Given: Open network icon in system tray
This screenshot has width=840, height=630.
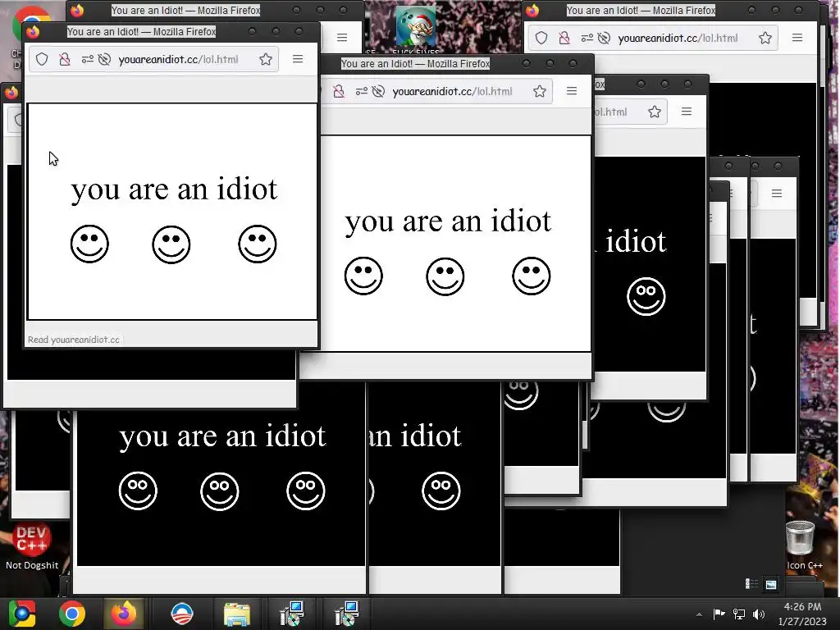Looking at the screenshot, I should [x=739, y=614].
